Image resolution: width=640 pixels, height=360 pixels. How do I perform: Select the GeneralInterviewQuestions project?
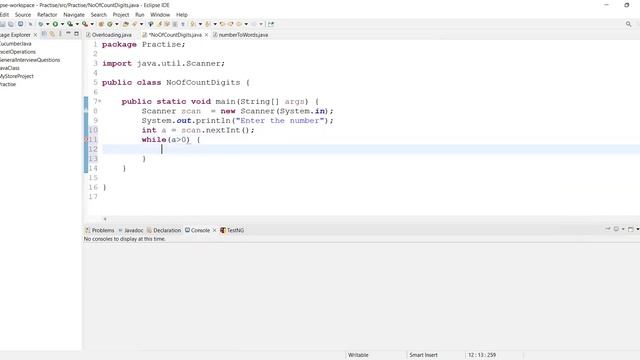coord(30,60)
